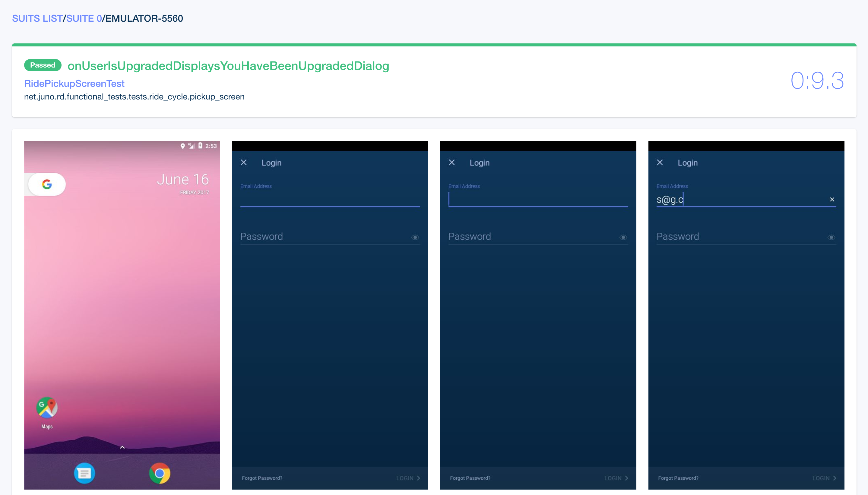
Task: Open the RidePickupScreenTest class link
Action: pyautogui.click(x=74, y=83)
